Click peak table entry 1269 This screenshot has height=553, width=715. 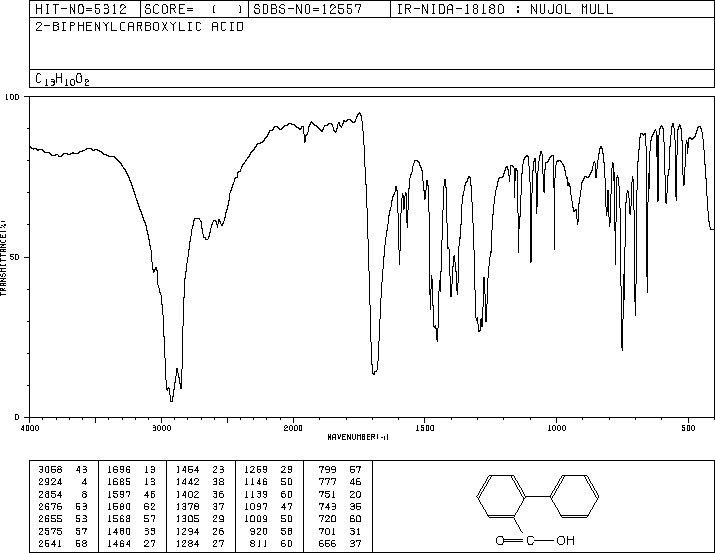(x=256, y=470)
